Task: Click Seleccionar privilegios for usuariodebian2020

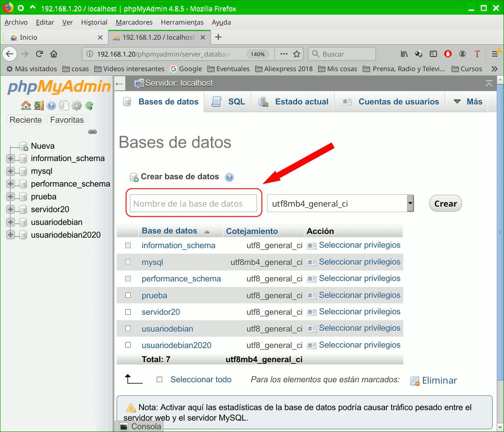Action: 360,345
